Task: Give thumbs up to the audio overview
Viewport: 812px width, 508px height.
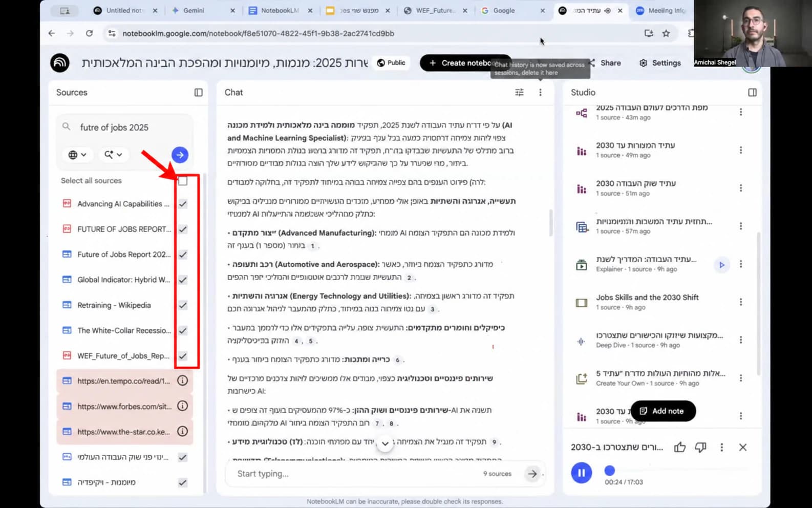Action: pos(680,447)
